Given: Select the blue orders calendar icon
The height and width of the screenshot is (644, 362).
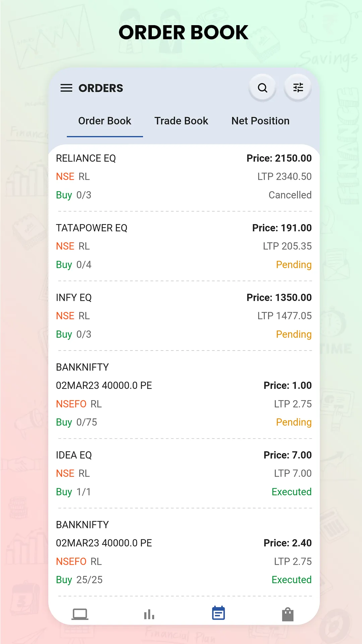Looking at the screenshot, I should [219, 613].
